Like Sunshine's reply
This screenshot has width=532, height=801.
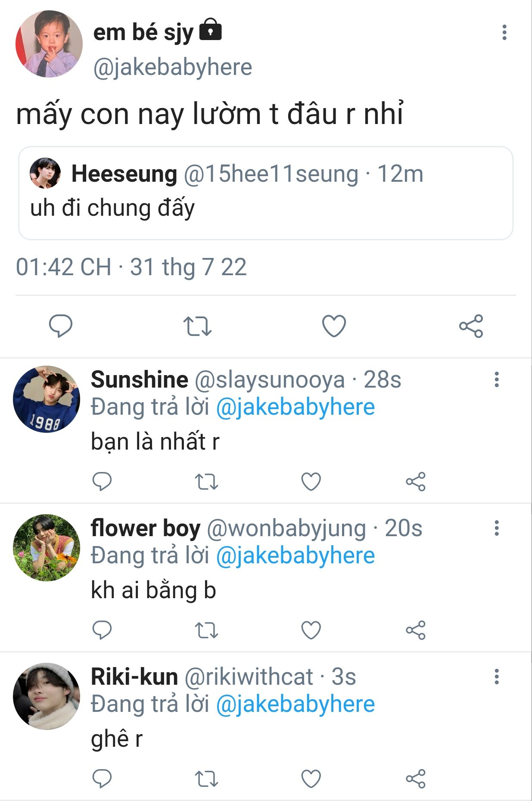coord(311,481)
